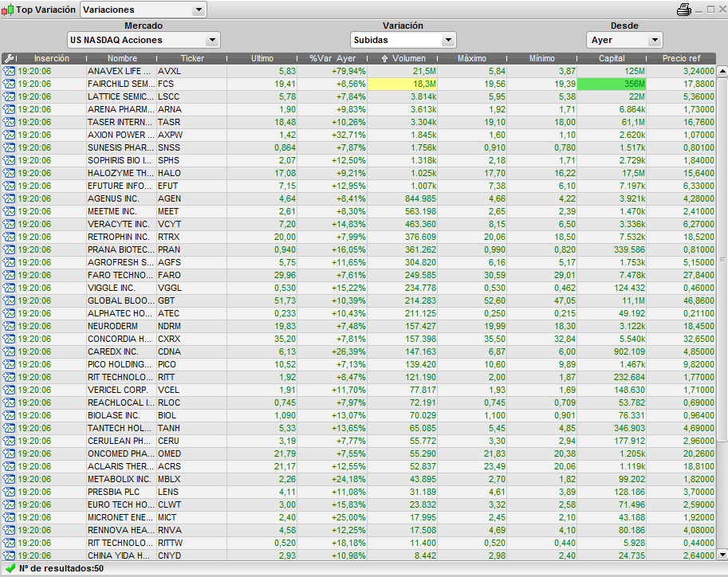Screen dimensions: 728x577
Task: Select the TASR ticker cell
Action: coord(191,122)
